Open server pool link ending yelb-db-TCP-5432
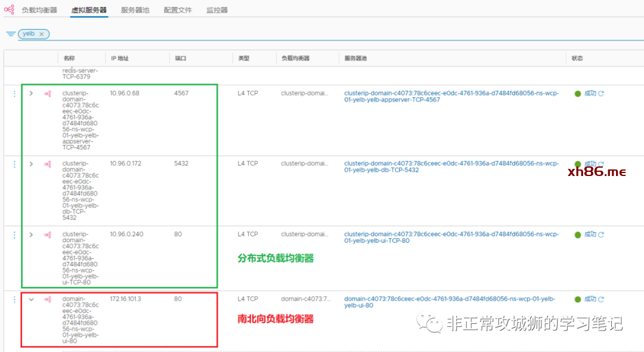Screen dimensions: 644x352 [x=451, y=166]
